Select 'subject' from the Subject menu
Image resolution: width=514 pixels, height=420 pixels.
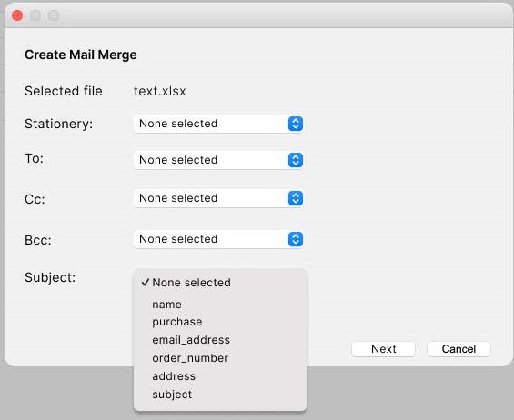[x=220, y=395]
